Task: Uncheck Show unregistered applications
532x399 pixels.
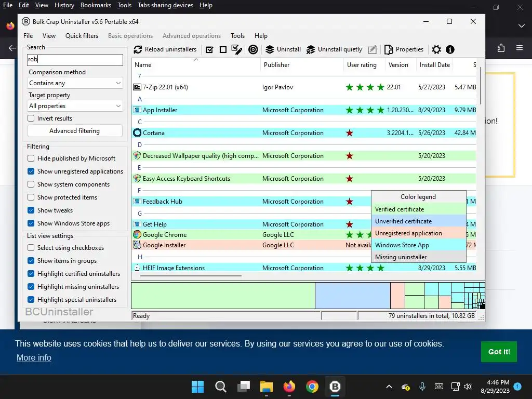Action: point(31,171)
